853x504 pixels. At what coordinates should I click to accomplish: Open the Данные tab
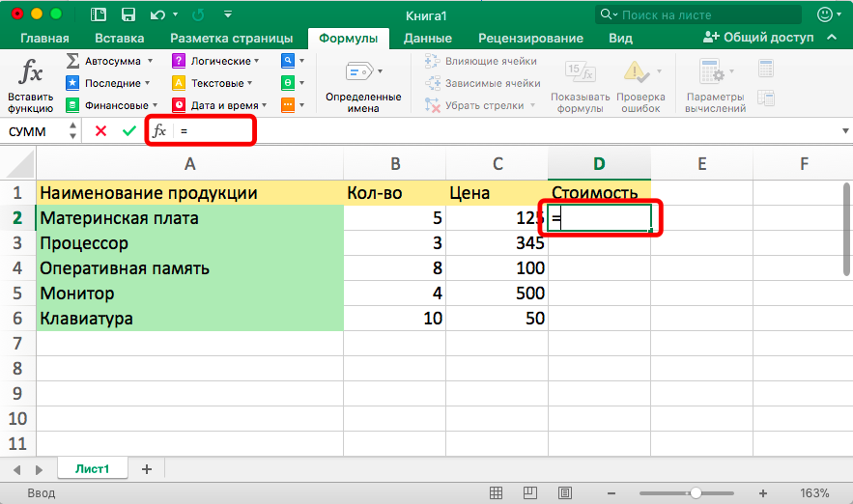point(428,38)
